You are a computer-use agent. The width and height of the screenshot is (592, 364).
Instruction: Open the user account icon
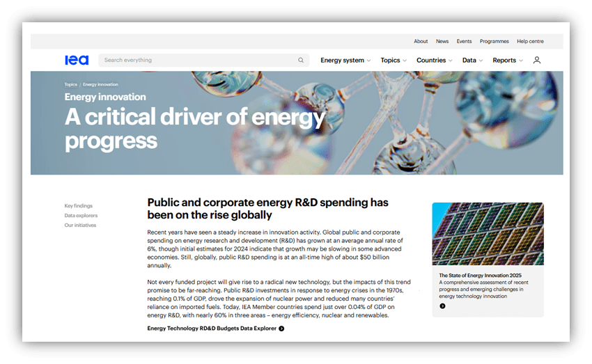pyautogui.click(x=537, y=61)
